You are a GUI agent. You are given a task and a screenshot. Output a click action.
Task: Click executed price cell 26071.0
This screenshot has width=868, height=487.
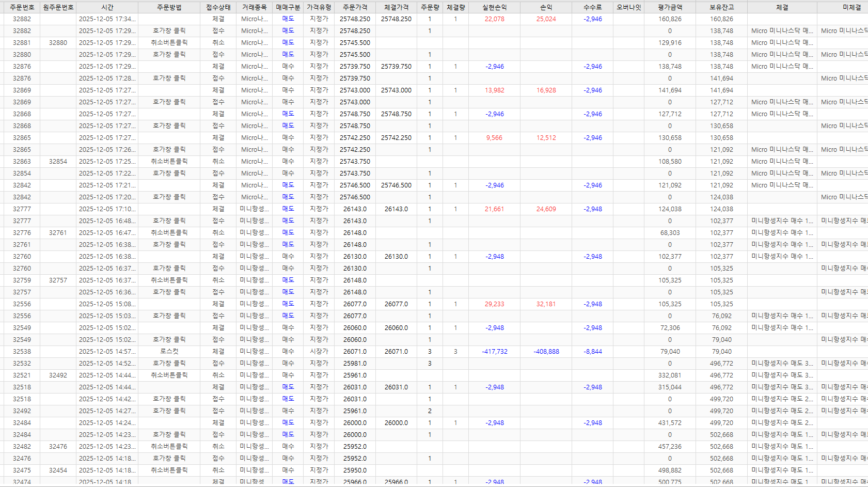click(x=396, y=352)
